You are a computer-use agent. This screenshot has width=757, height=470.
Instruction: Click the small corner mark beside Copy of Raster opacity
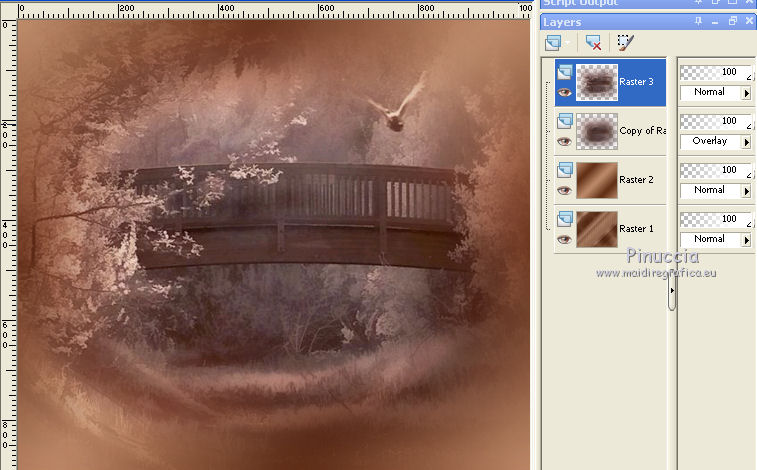[749, 125]
